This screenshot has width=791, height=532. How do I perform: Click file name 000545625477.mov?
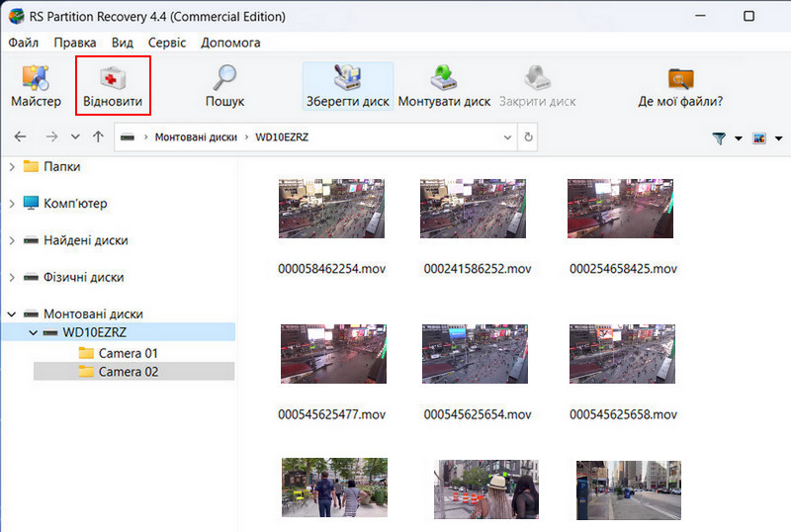[x=331, y=414]
